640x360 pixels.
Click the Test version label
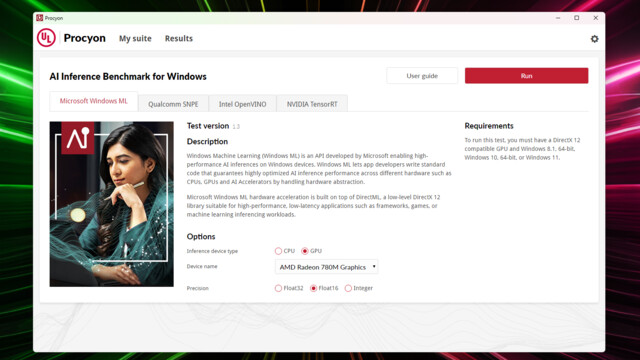pyautogui.click(x=208, y=126)
